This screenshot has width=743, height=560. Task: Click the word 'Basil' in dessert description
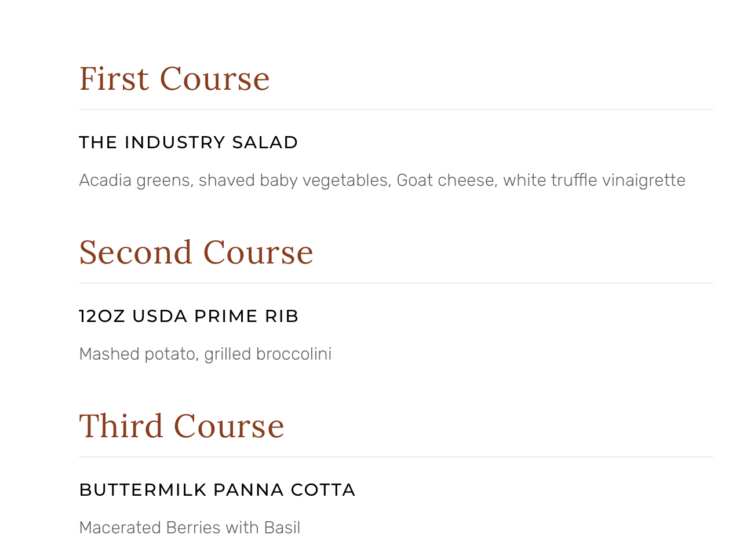(282, 528)
